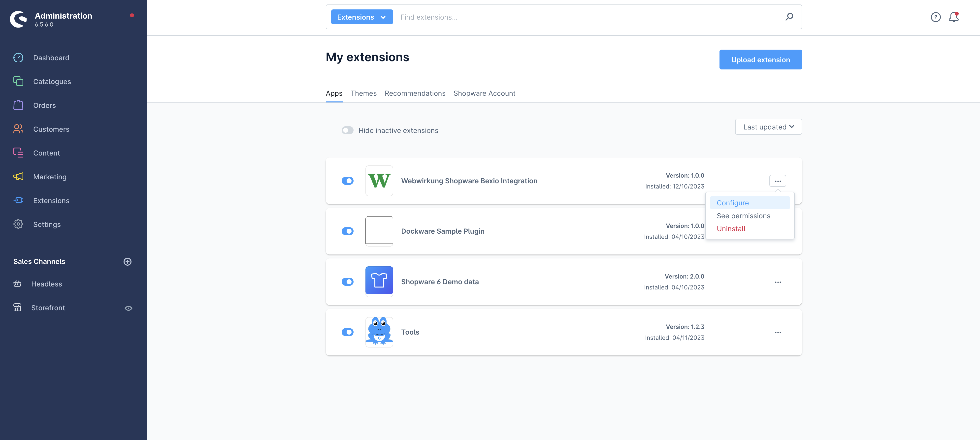Open the Orders section
The width and height of the screenshot is (980, 440).
44,105
